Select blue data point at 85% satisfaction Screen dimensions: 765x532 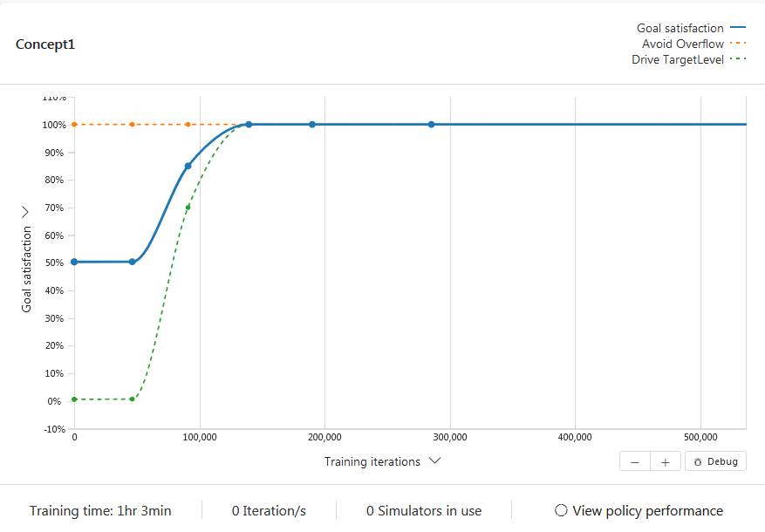pyautogui.click(x=188, y=167)
